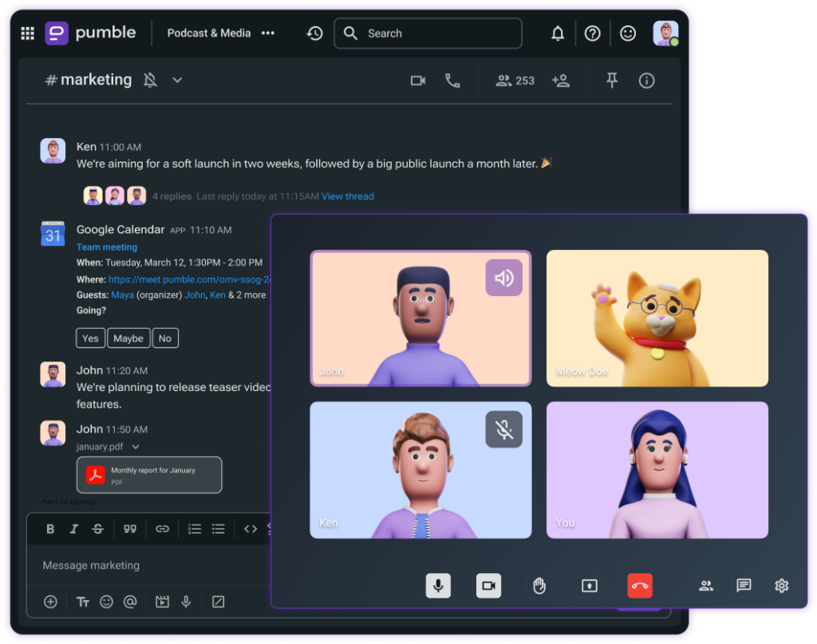
Task: Insert a link in message
Action: [x=162, y=529]
